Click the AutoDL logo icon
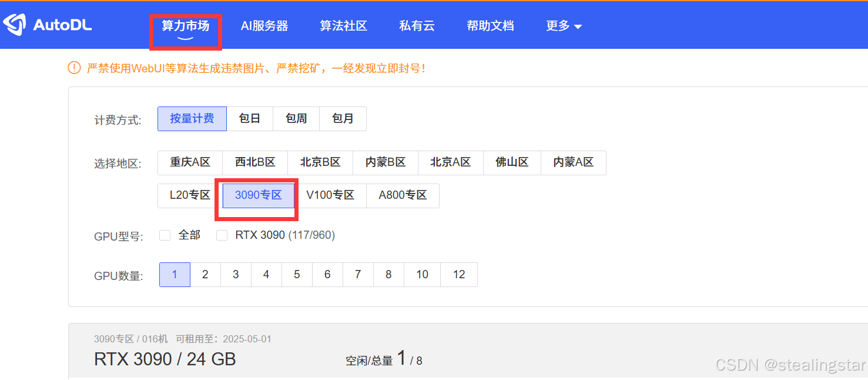The width and height of the screenshot is (868, 380). click(14, 25)
